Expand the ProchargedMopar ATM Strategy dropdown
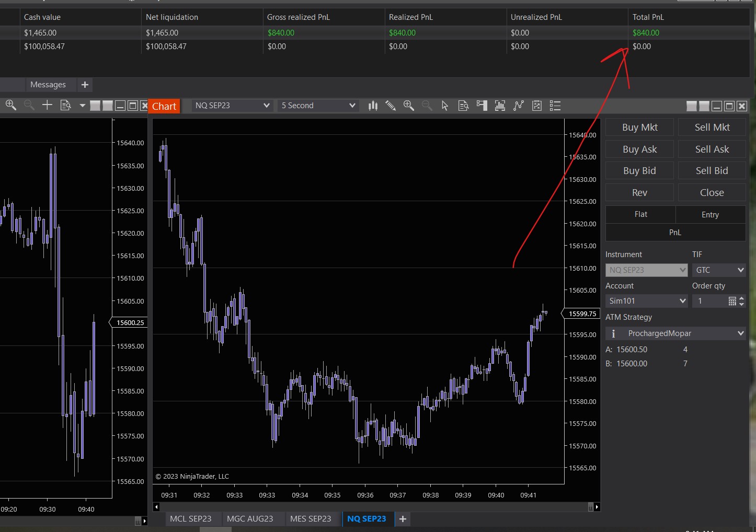 (675, 333)
